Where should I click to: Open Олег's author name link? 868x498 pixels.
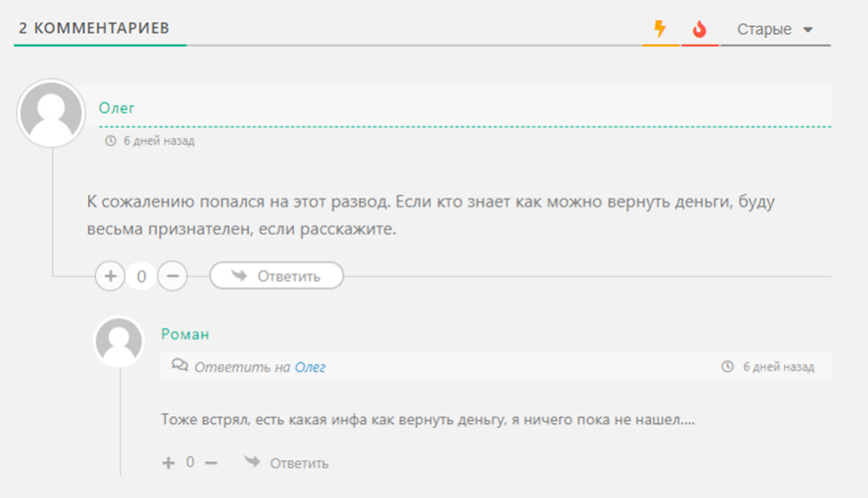point(116,108)
